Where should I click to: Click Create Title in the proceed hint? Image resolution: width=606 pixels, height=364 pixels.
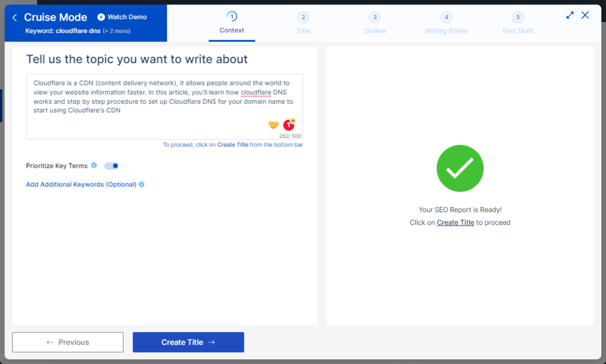pyautogui.click(x=233, y=145)
